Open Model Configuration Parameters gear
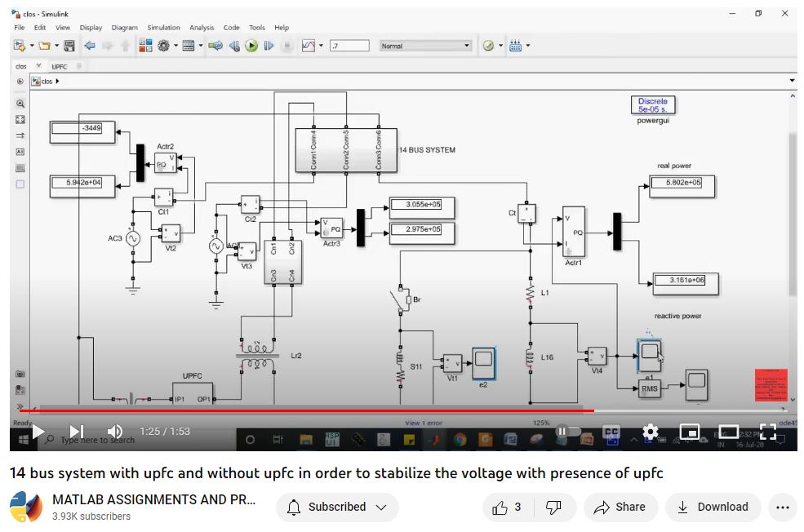 tap(163, 46)
